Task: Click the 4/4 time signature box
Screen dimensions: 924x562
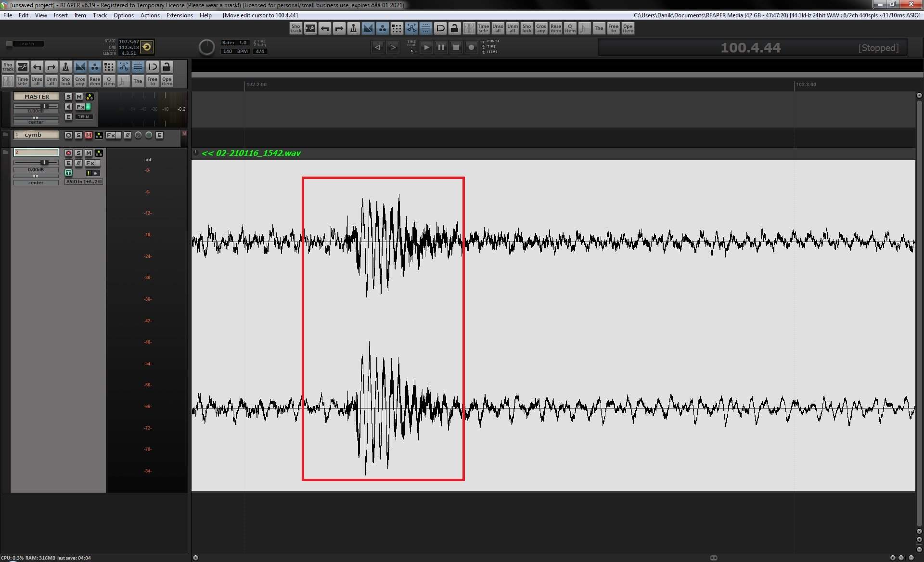Action: click(260, 51)
